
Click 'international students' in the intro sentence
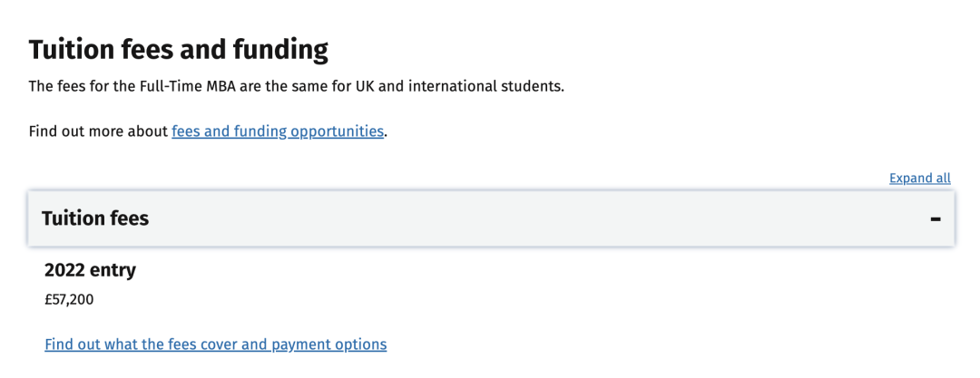[500, 87]
